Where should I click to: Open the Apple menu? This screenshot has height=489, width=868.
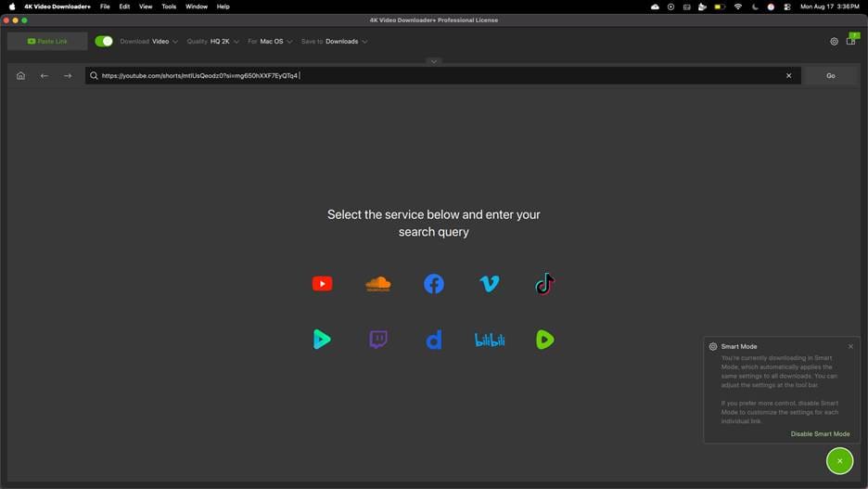click(12, 6)
